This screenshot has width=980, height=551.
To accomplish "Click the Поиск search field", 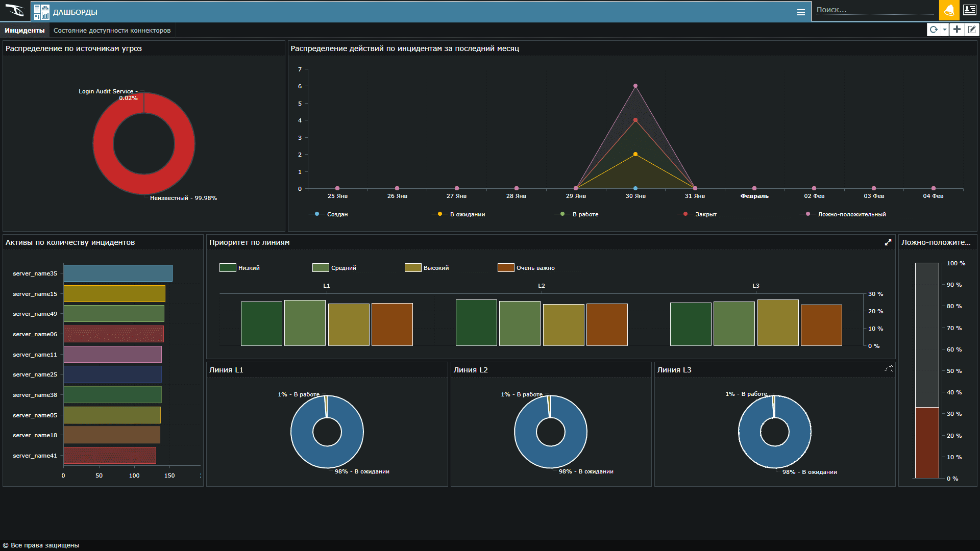I will pyautogui.click(x=874, y=10).
